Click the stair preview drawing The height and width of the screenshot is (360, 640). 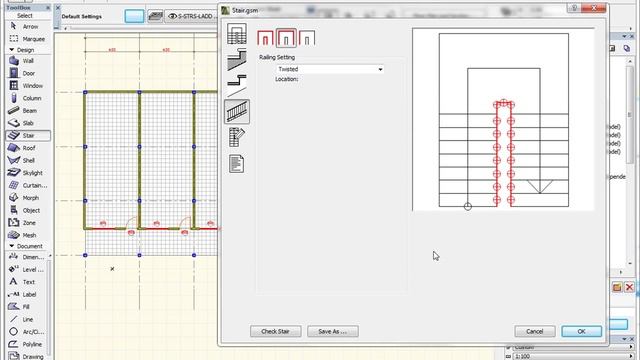pyautogui.click(x=503, y=119)
